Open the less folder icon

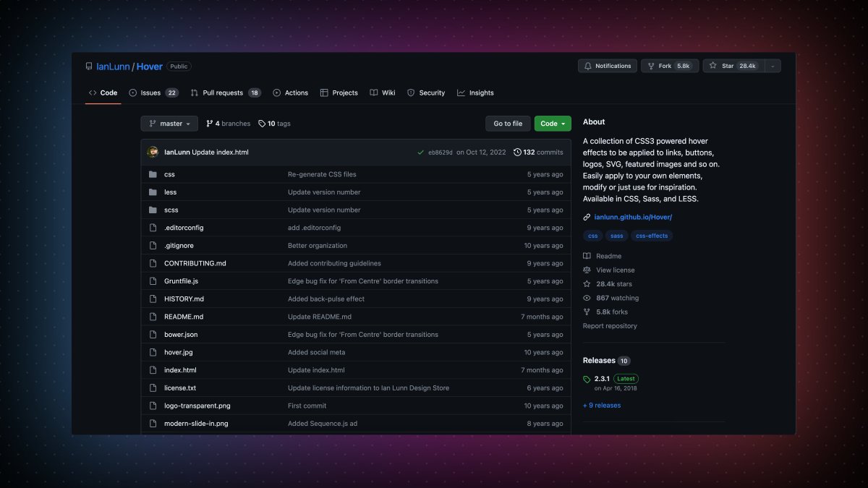pyautogui.click(x=153, y=192)
